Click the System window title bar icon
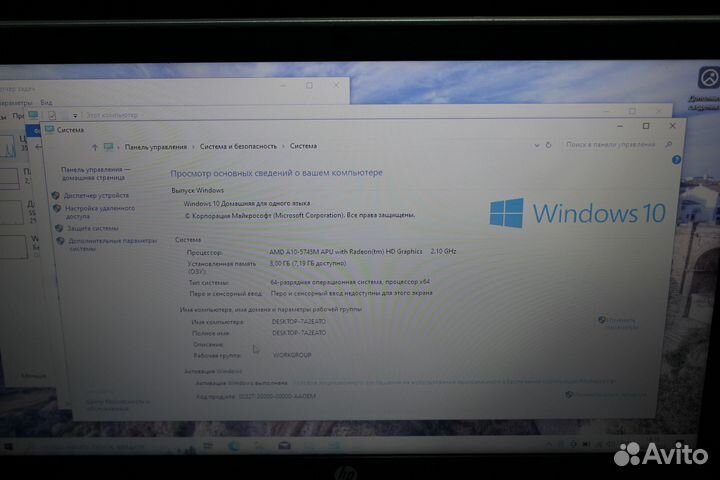The image size is (720, 480). [x=49, y=129]
